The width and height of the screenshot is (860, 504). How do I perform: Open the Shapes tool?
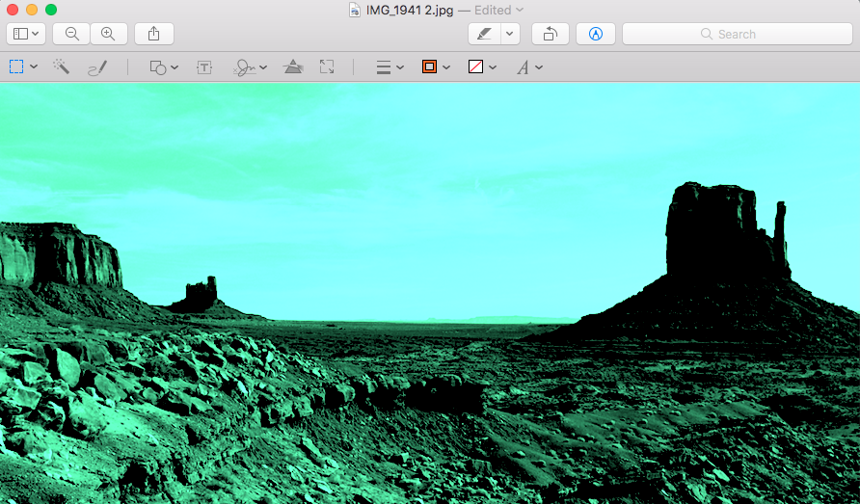coord(158,67)
